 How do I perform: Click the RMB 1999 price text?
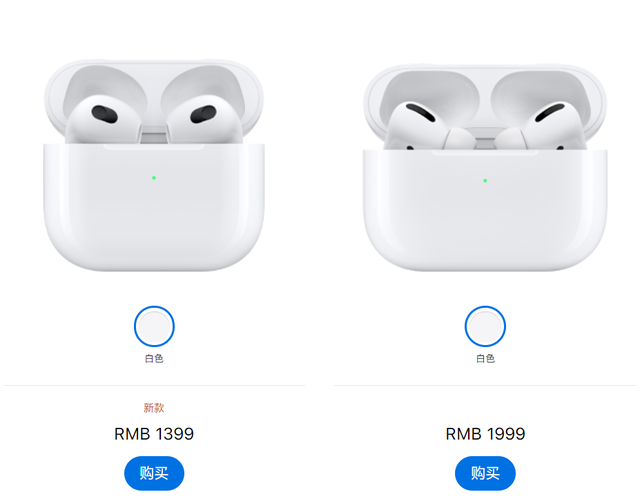[485, 434]
